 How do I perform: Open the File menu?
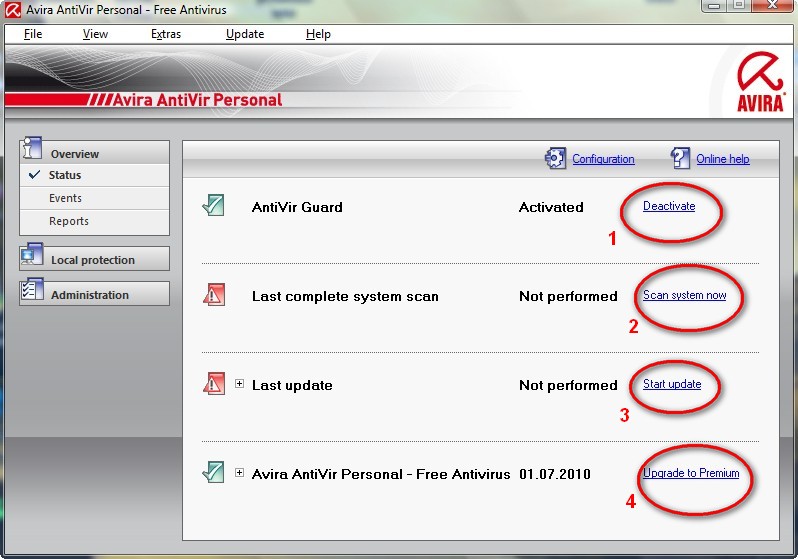tap(33, 34)
